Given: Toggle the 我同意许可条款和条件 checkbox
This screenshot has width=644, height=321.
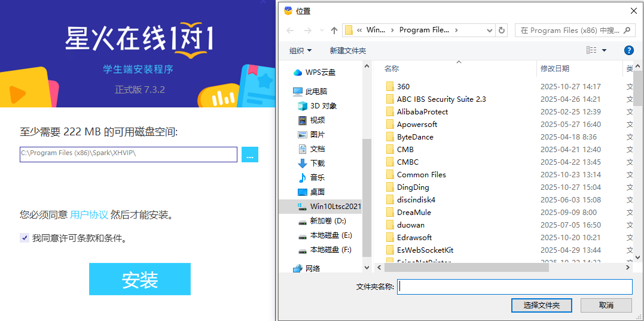Looking at the screenshot, I should 25,238.
